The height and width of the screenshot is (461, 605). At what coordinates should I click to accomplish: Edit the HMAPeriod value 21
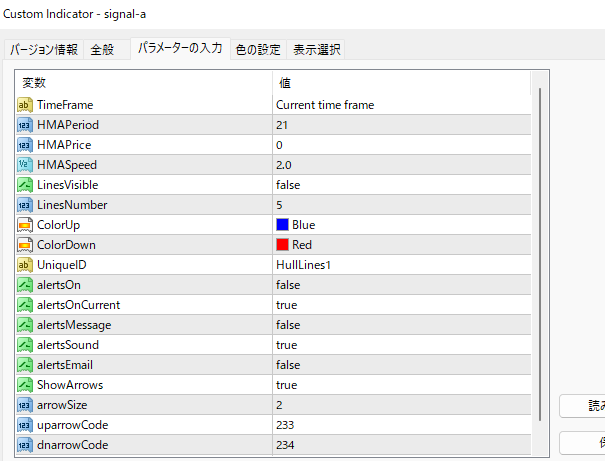pyautogui.click(x=282, y=125)
